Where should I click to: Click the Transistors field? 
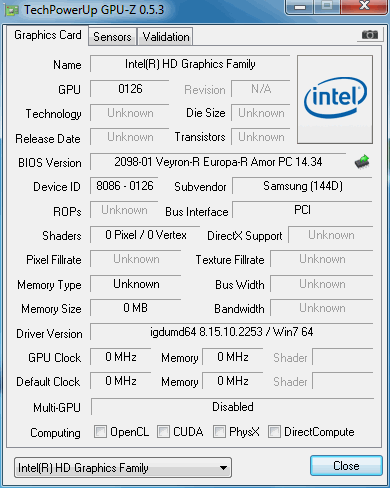coord(261,137)
